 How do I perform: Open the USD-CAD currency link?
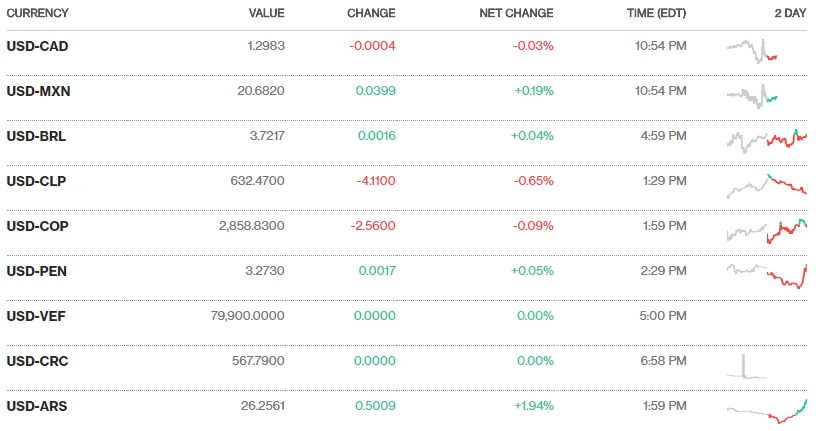[x=37, y=46]
